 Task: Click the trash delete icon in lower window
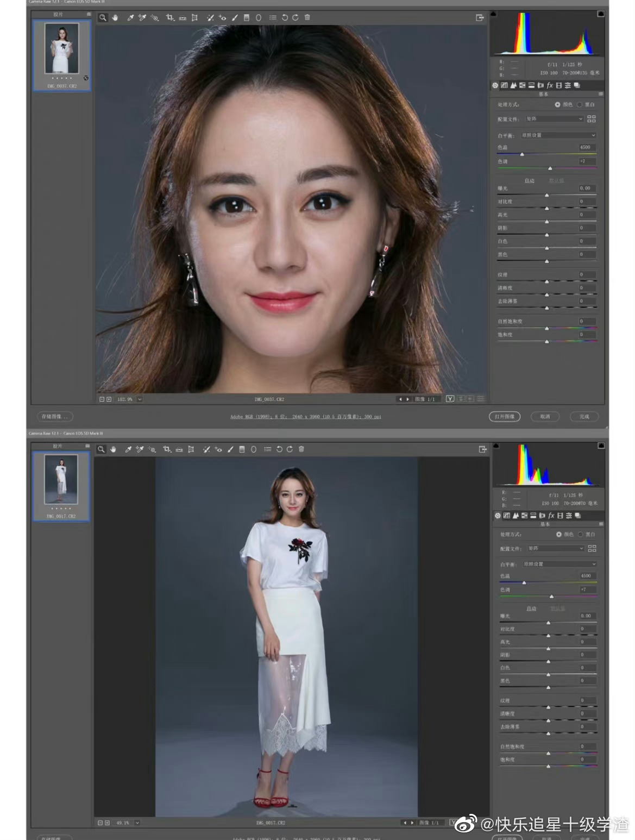click(301, 449)
